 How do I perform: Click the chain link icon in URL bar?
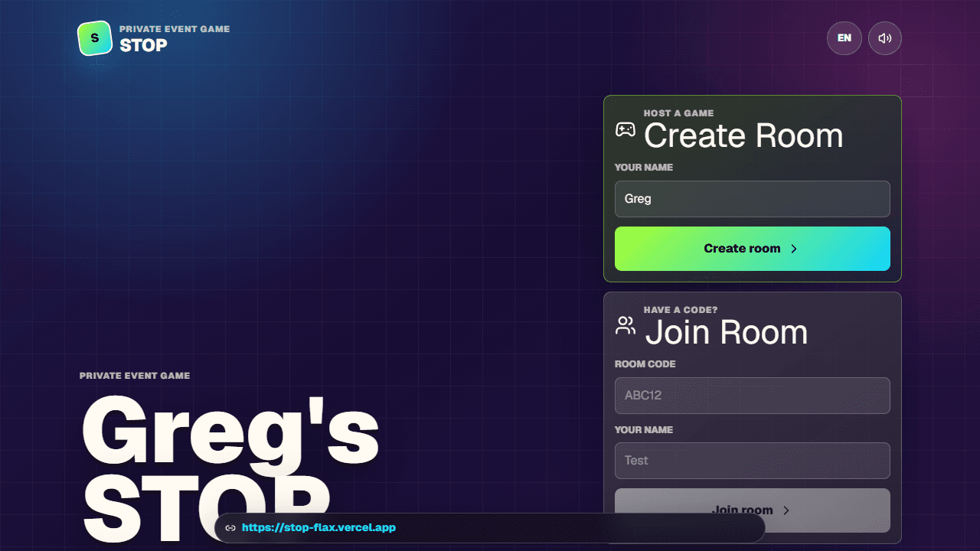tap(230, 528)
